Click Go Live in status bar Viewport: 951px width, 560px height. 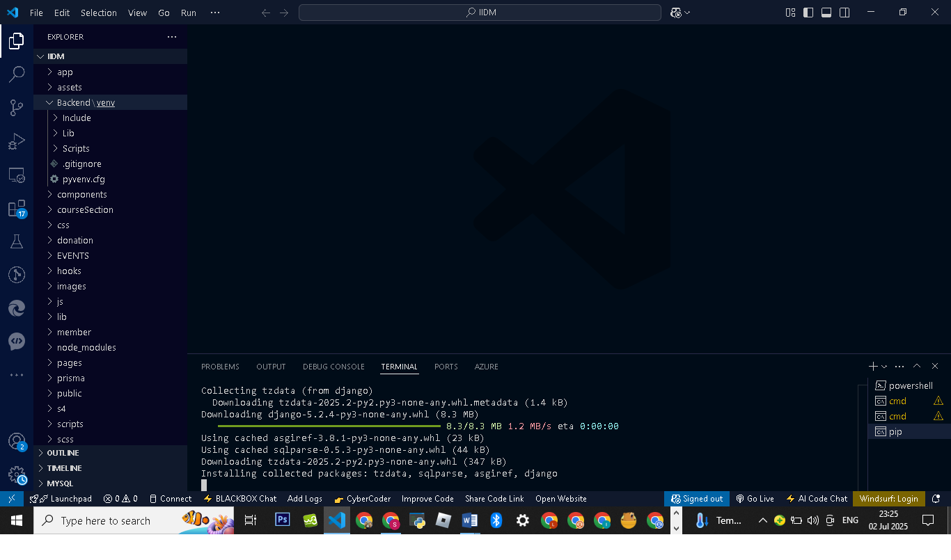pos(755,499)
